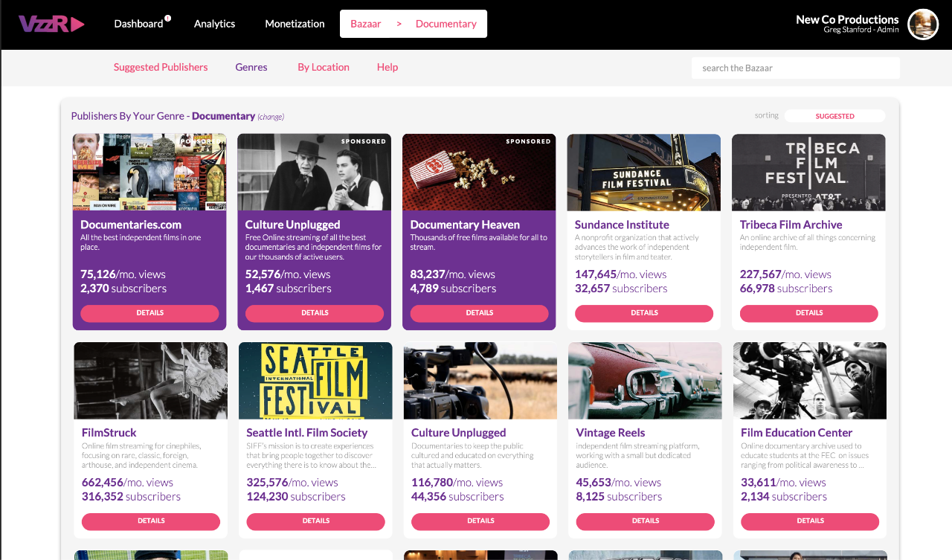Image resolution: width=952 pixels, height=560 pixels.
Task: Click the '45,653/mo. views' stat
Action: tap(619, 483)
